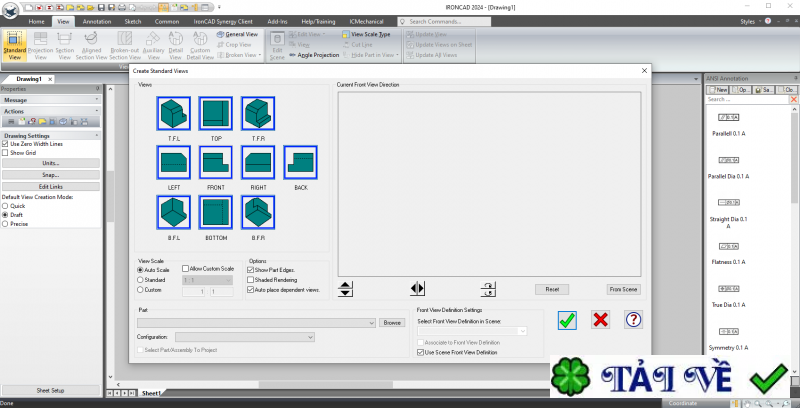
Task: Select the TOP view thumbnail
Action: click(x=216, y=113)
